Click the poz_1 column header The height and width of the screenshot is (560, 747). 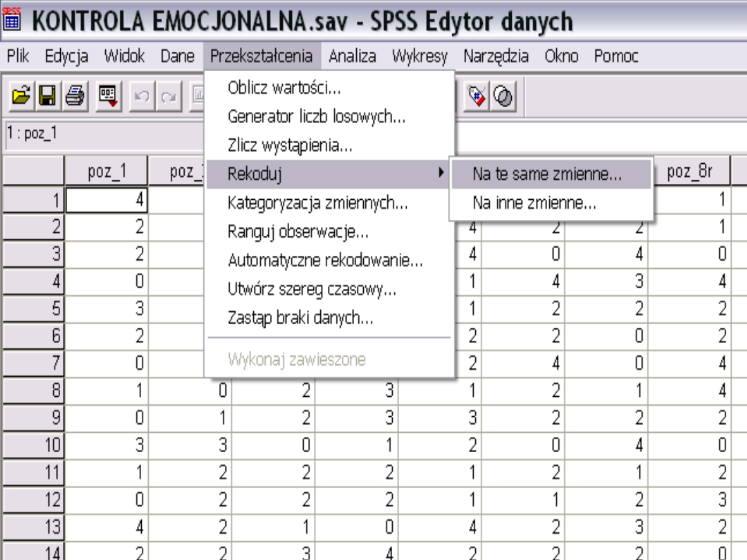107,173
